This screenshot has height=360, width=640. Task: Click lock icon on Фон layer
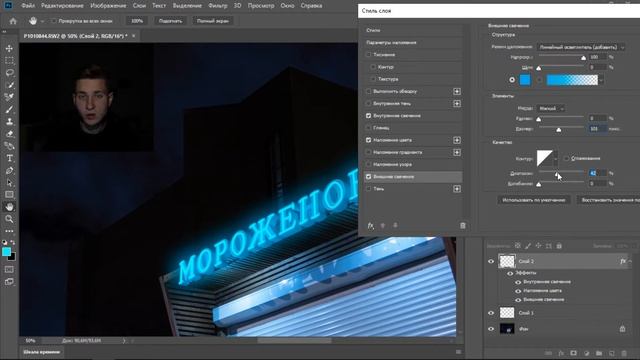tap(622, 329)
